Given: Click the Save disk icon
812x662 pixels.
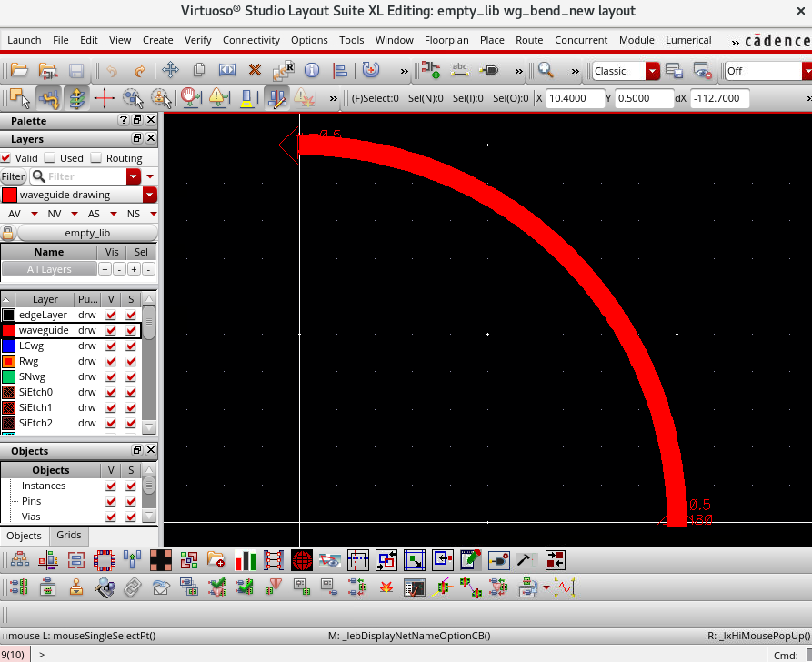Looking at the screenshot, I should [76, 70].
